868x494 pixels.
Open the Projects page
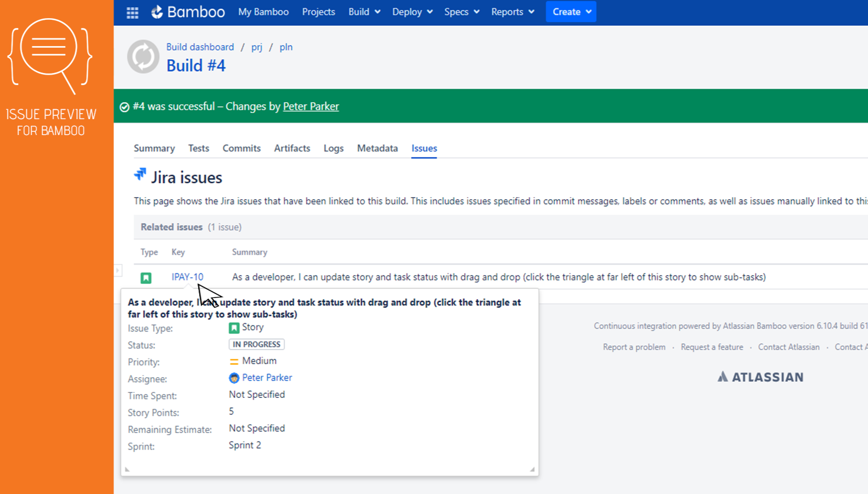(318, 12)
